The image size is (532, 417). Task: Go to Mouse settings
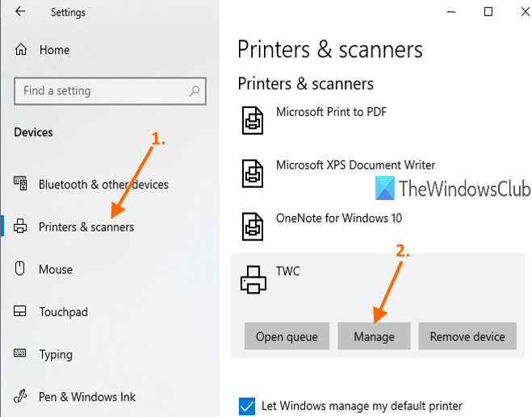pyautogui.click(x=56, y=269)
